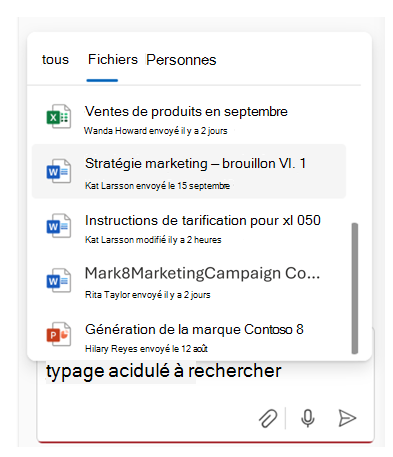This screenshot has width=393, height=457.
Task: Click the Word icon beside Mark8MarketingCampaign
Action: point(59,281)
